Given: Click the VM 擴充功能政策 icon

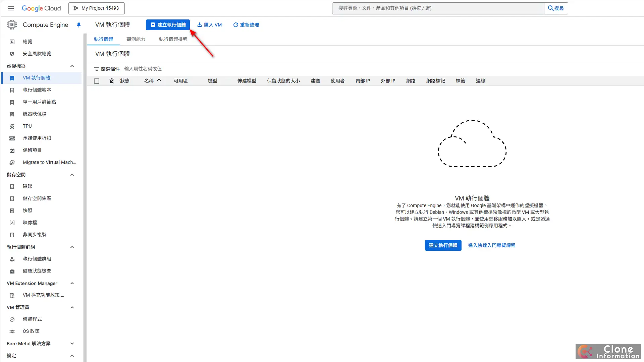Looking at the screenshot, I should coord(12,295).
